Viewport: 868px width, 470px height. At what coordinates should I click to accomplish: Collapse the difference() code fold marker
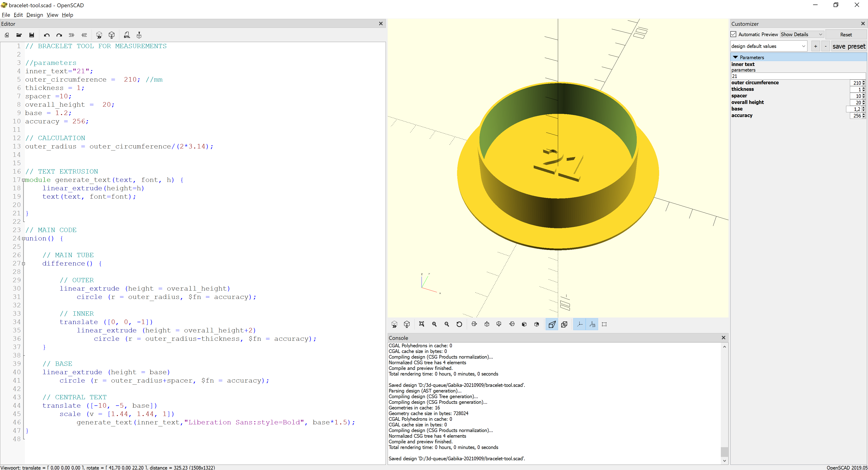point(23,263)
